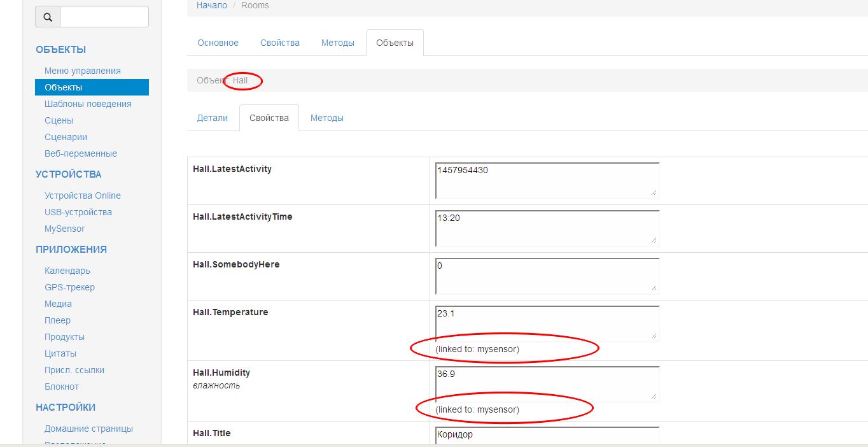
Task: Open Меню управления in the sidebar
Action: point(82,71)
